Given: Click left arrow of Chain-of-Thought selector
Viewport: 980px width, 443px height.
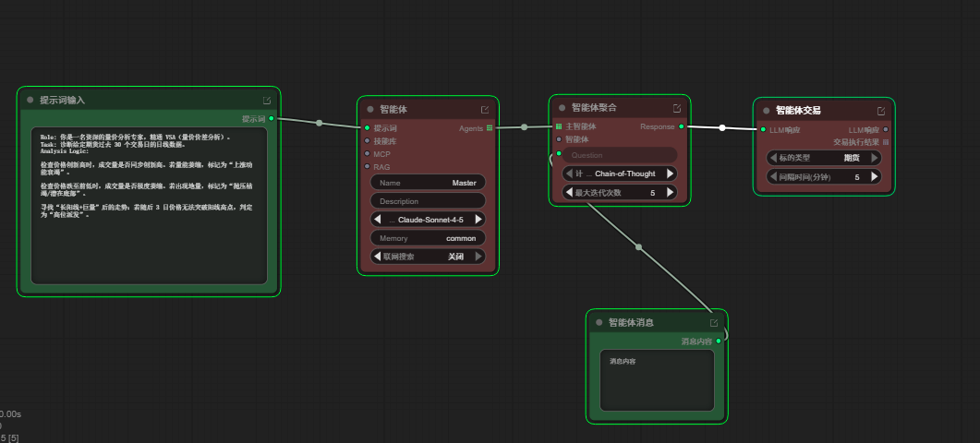Looking at the screenshot, I should 569,174.
